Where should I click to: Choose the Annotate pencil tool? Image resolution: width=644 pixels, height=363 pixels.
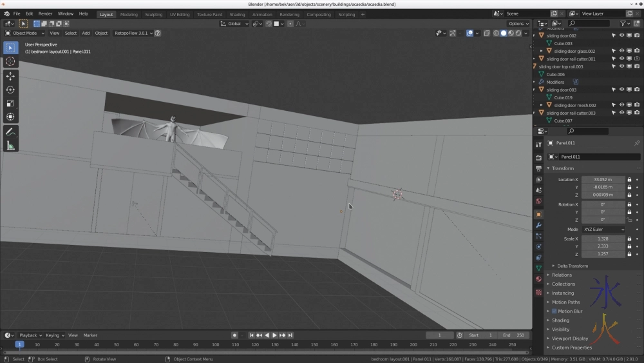coord(10,132)
